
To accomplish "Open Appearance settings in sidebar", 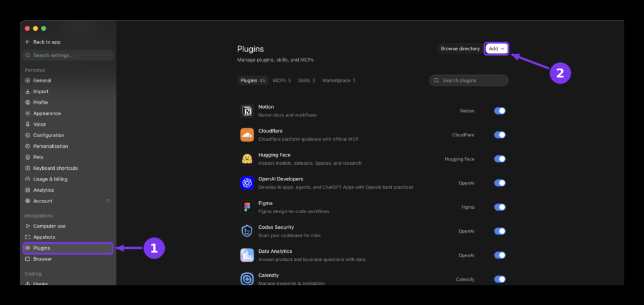I will [68, 113].
